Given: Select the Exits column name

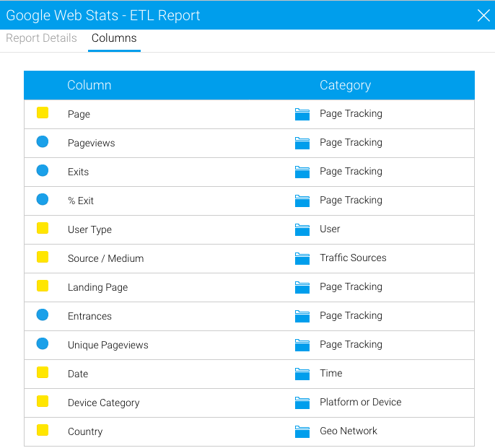Looking at the screenshot, I should click(x=78, y=172).
